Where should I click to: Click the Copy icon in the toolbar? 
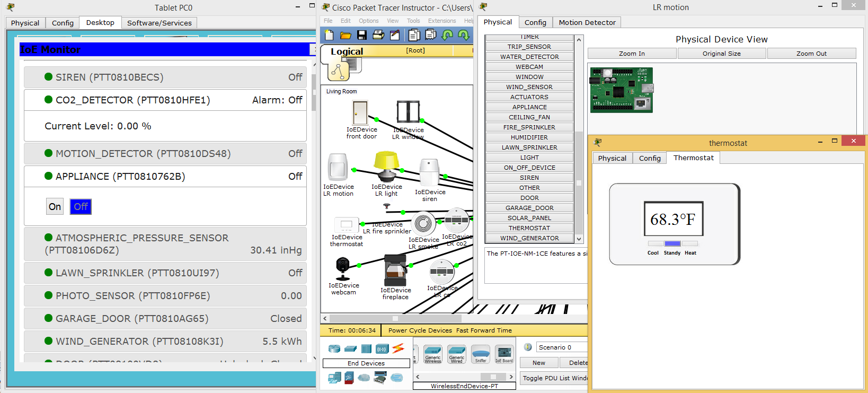[414, 35]
